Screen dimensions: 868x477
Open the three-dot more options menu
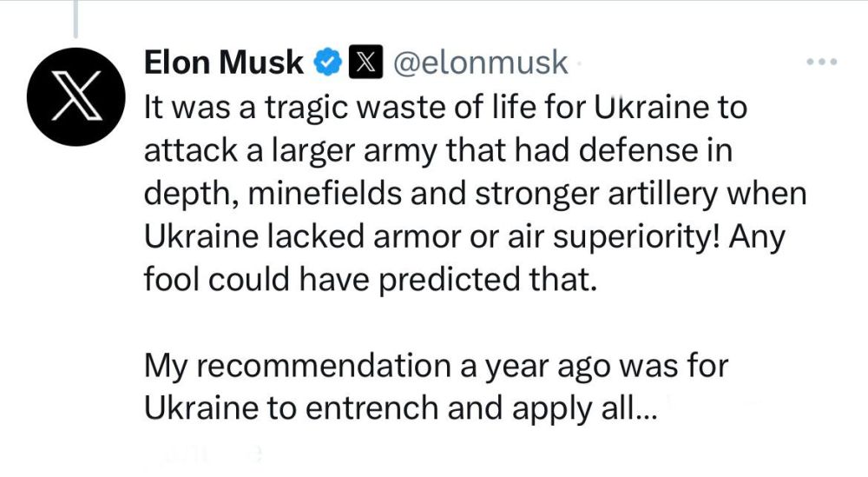point(822,63)
